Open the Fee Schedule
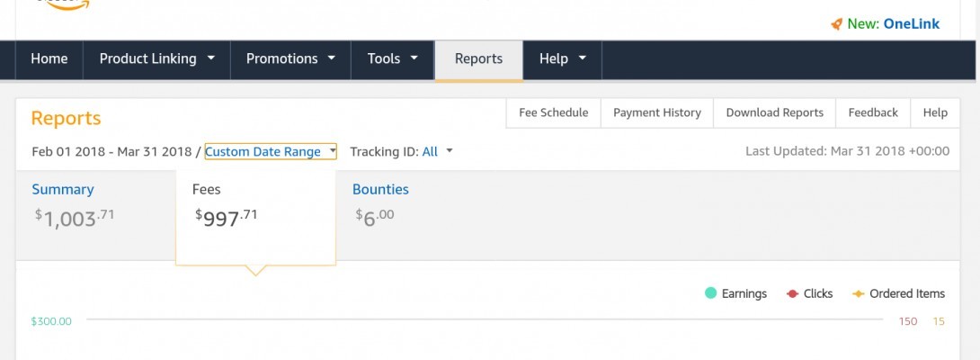980x360 pixels. 554,112
